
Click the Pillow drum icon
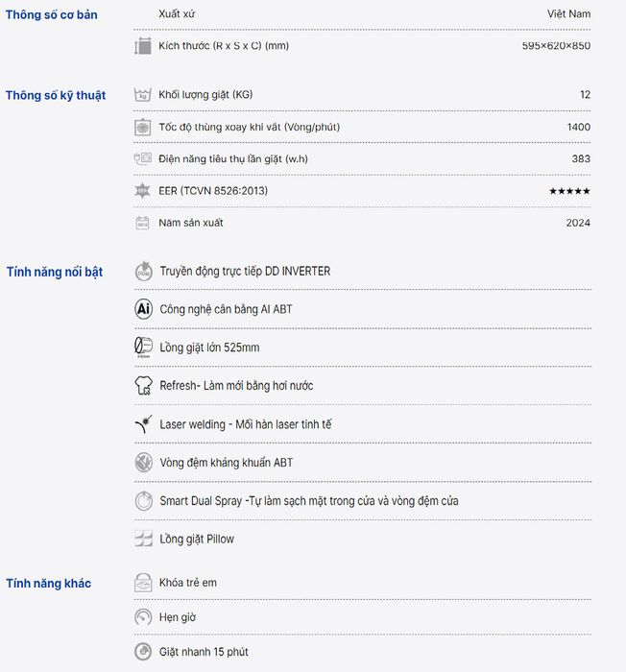pyautogui.click(x=144, y=540)
